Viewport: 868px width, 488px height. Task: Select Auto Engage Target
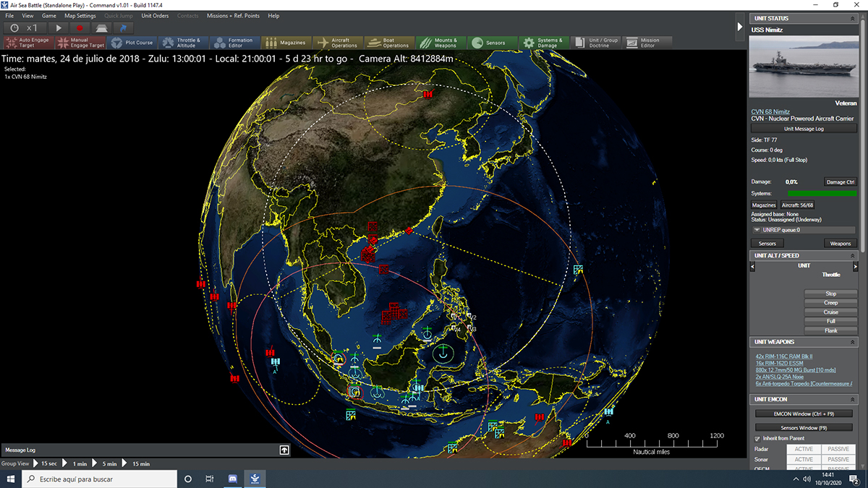(28, 43)
